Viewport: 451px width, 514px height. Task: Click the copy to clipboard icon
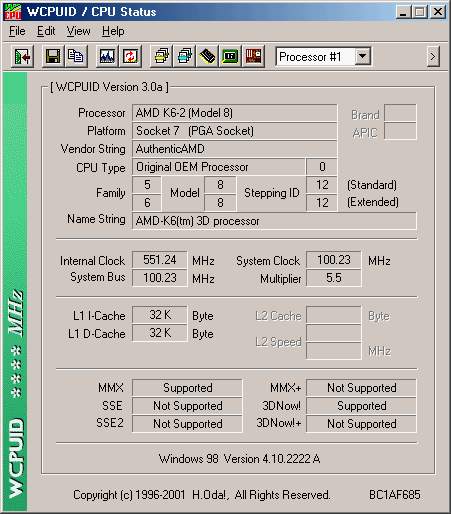76,57
